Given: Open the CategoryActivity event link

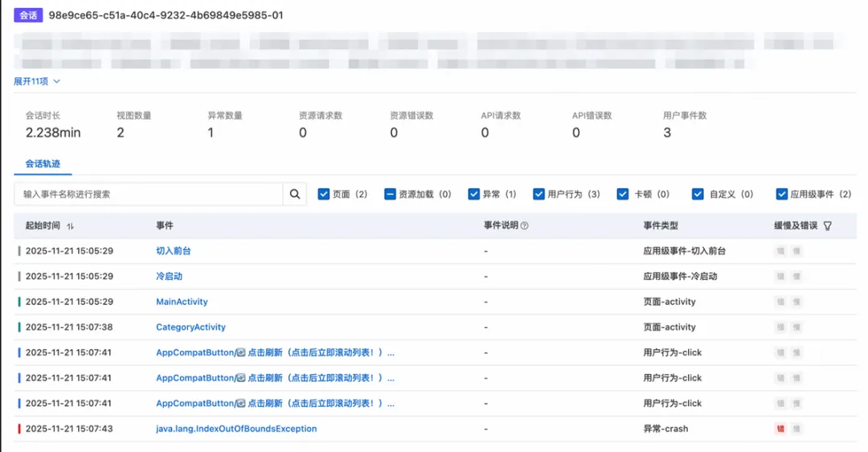Looking at the screenshot, I should [190, 327].
